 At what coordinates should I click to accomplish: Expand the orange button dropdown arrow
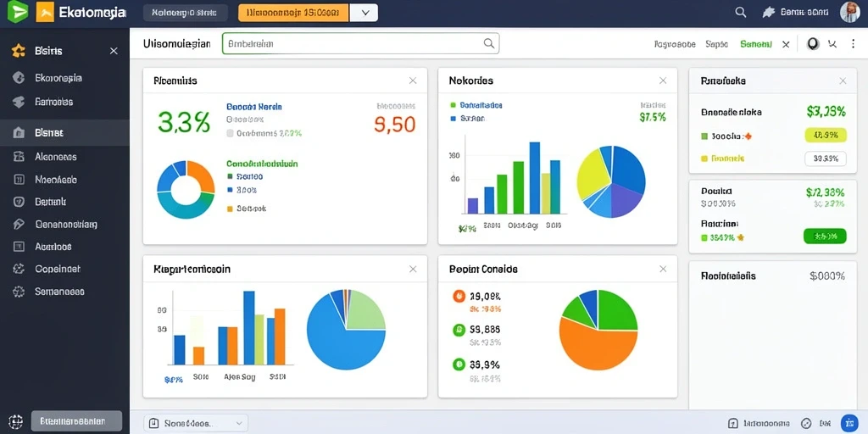pyautogui.click(x=364, y=13)
